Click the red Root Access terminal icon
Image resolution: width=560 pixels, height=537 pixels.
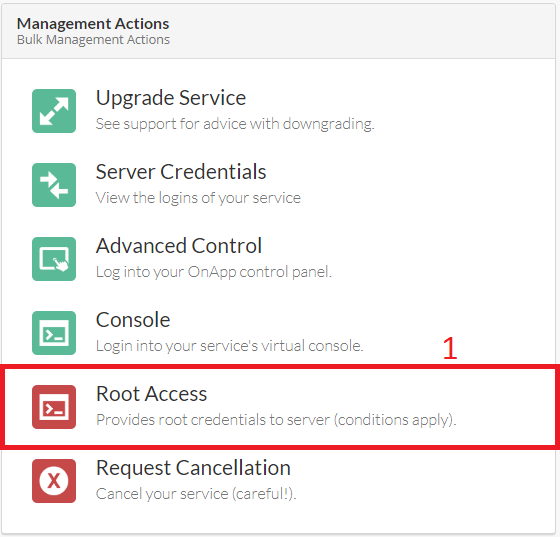tap(54, 407)
